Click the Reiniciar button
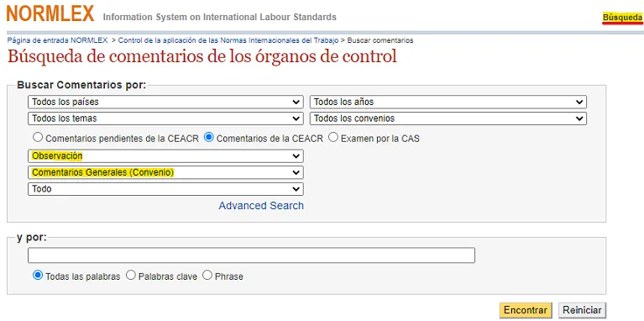The width and height of the screenshot is (644, 321). pos(582,310)
